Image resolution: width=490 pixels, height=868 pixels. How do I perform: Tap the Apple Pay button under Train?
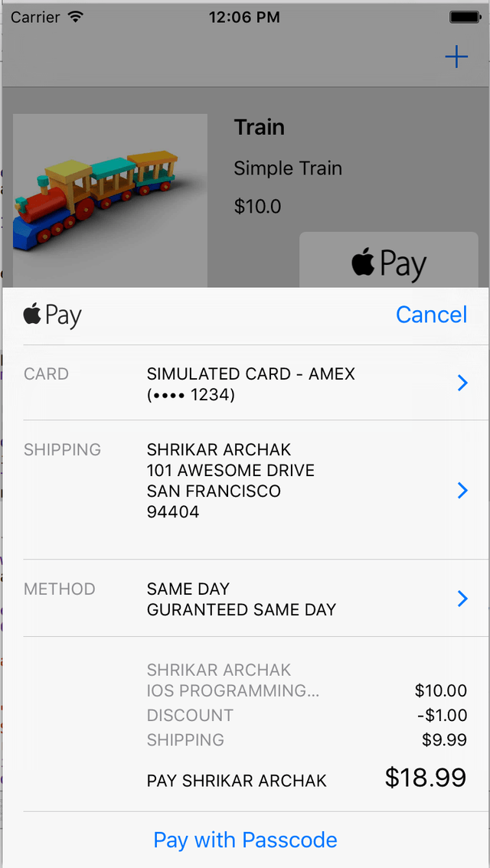click(x=389, y=260)
